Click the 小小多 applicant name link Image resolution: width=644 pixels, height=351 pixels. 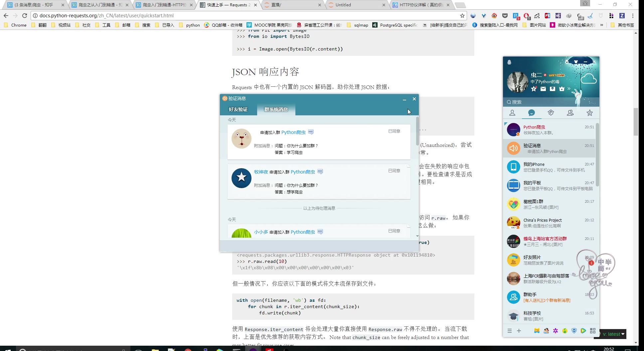[x=261, y=232]
